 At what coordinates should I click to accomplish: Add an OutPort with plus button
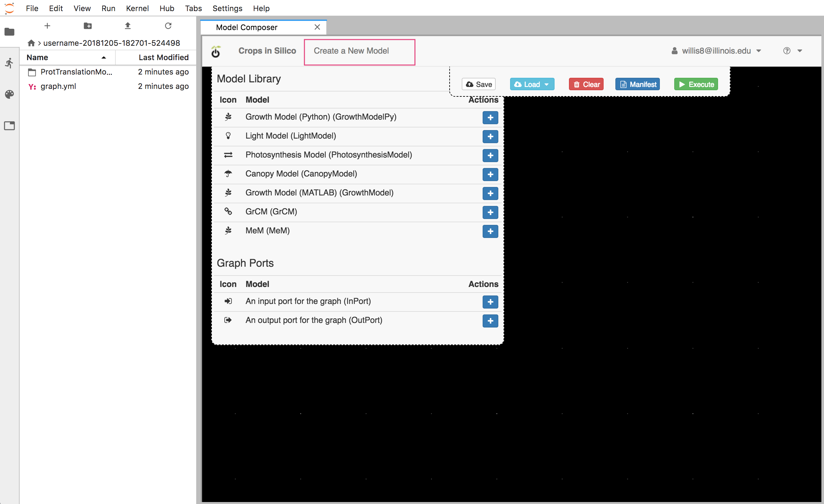click(x=490, y=321)
